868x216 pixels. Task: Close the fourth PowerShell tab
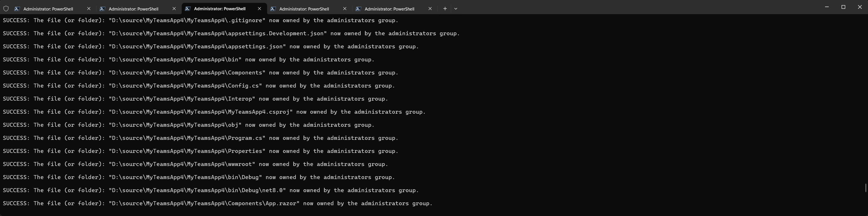(x=345, y=9)
